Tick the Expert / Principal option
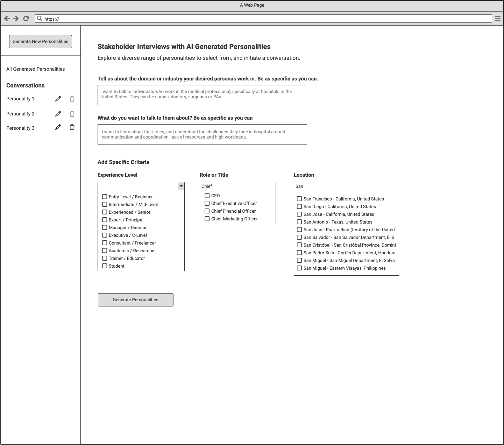The width and height of the screenshot is (504, 445). pos(105,220)
